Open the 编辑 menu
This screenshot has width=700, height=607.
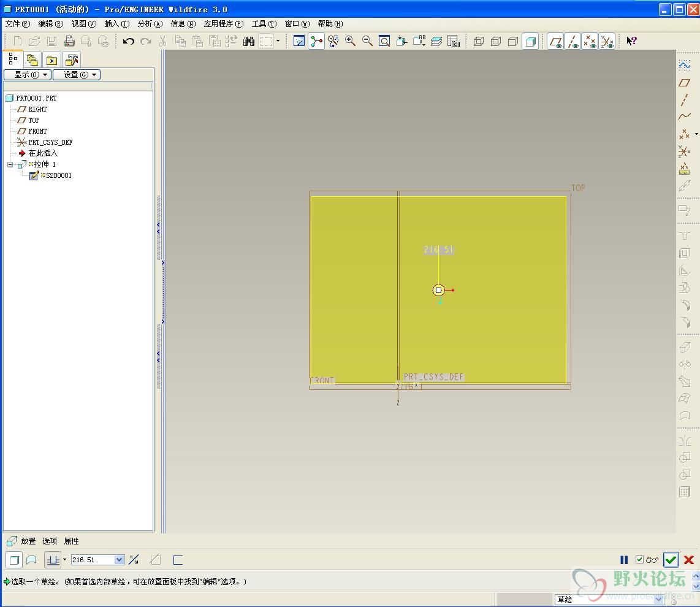[50, 24]
